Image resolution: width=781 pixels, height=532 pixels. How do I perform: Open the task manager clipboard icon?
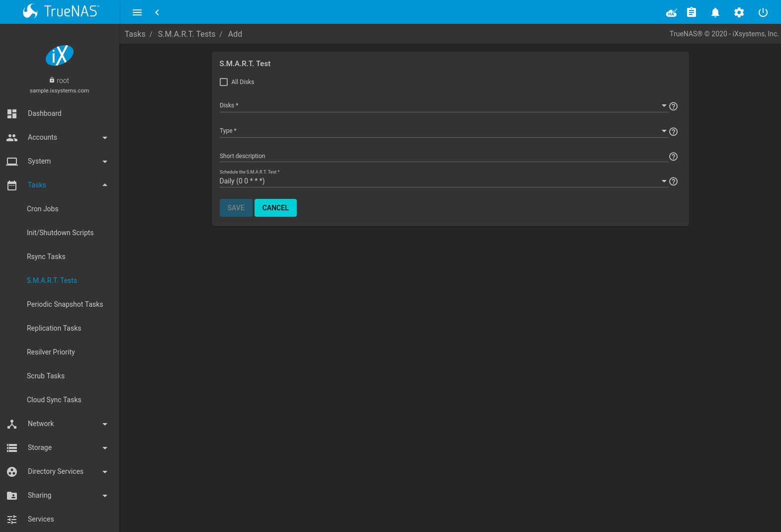[692, 12]
